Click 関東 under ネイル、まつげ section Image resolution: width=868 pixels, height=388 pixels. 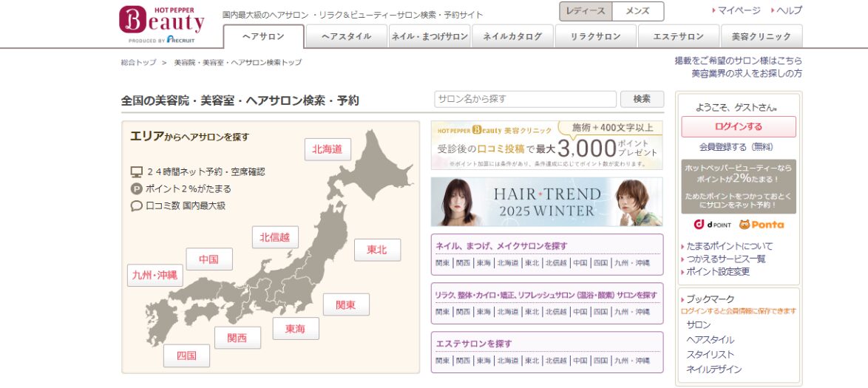click(442, 263)
